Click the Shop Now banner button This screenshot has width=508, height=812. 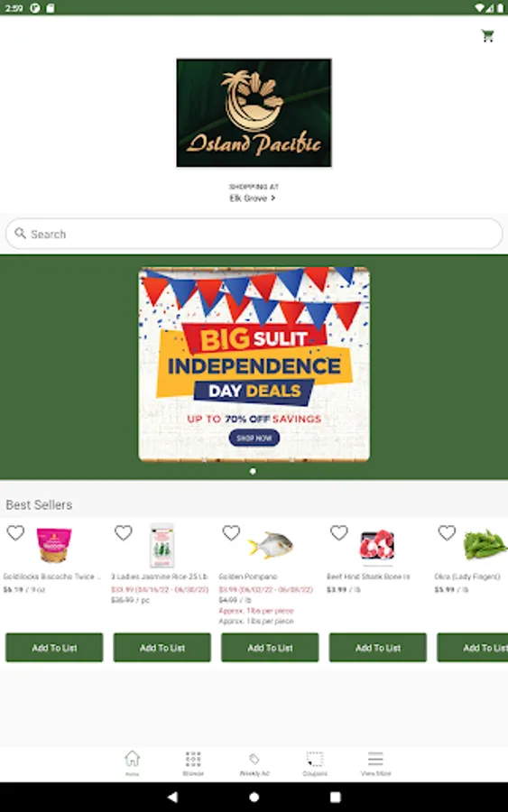pos(254,438)
